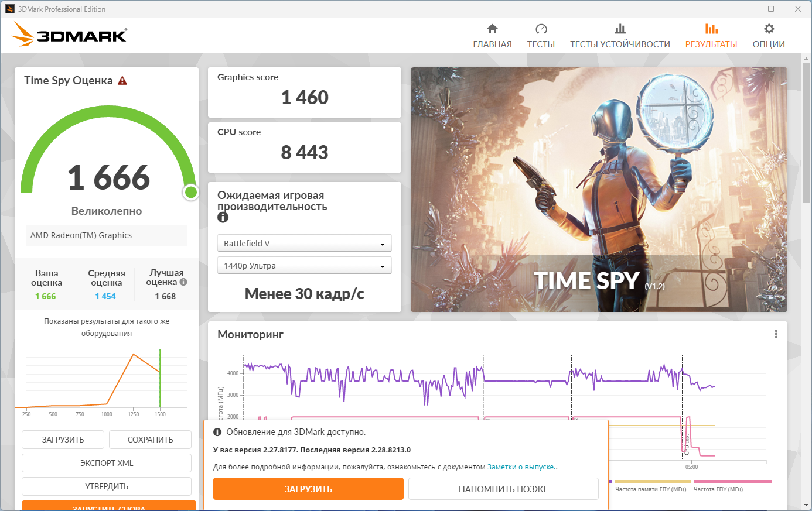
Task: Click the green score gauge end marker
Action: (191, 192)
